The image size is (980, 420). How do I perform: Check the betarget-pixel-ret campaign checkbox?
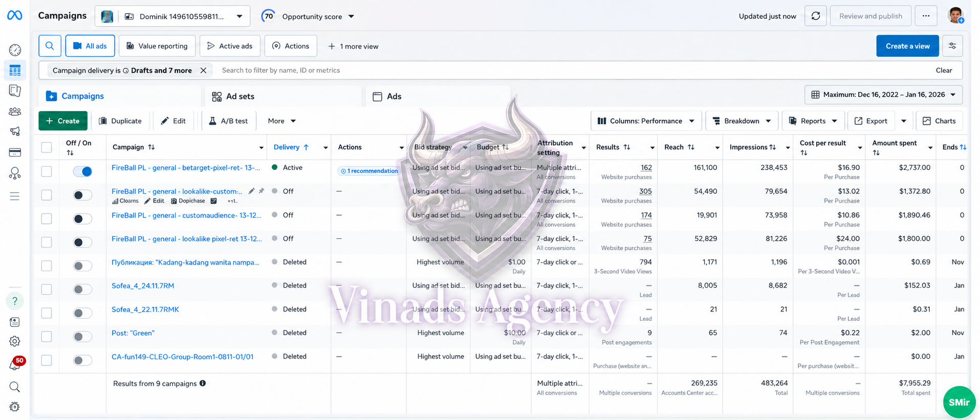(47, 171)
